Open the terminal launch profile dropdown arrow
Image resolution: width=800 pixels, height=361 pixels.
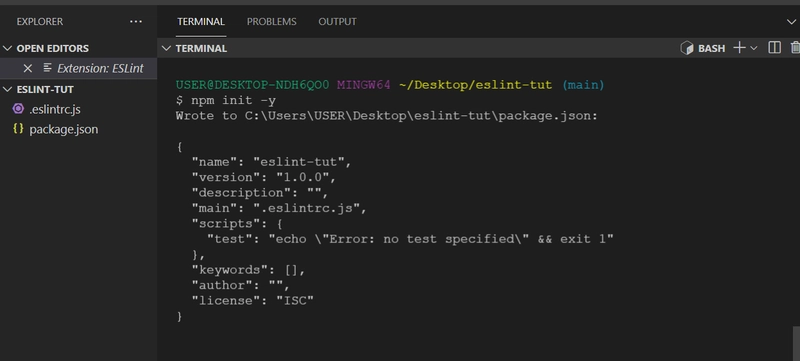pyautogui.click(x=753, y=48)
